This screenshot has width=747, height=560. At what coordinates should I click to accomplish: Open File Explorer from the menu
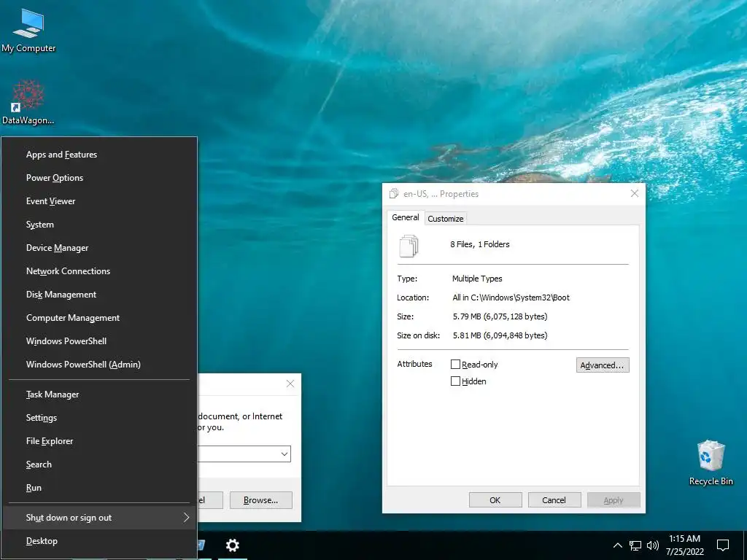[99, 441]
